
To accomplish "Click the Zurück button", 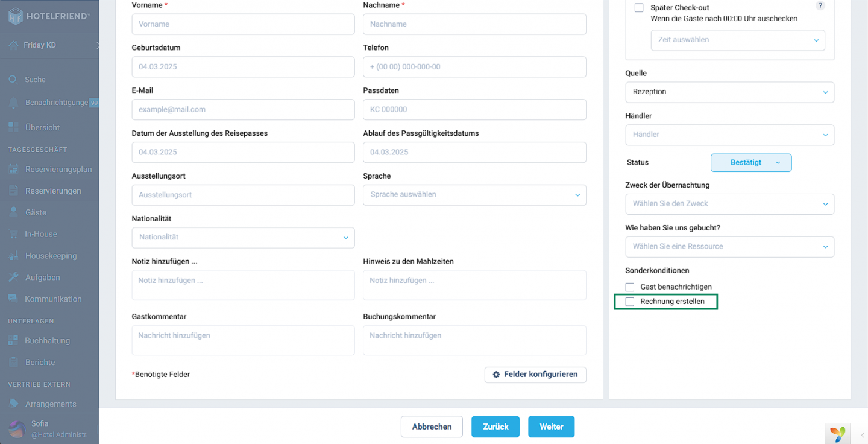I will pos(495,427).
